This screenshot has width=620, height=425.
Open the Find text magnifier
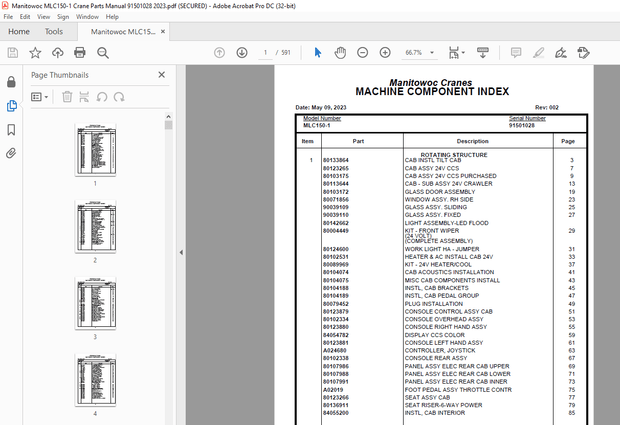103,53
